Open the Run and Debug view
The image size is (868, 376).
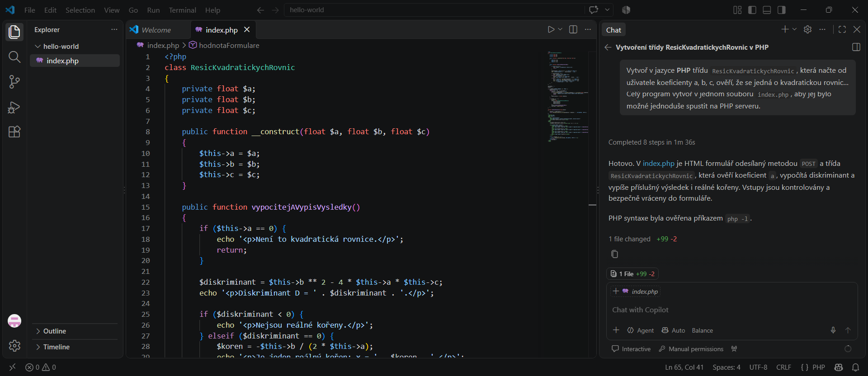(14, 107)
